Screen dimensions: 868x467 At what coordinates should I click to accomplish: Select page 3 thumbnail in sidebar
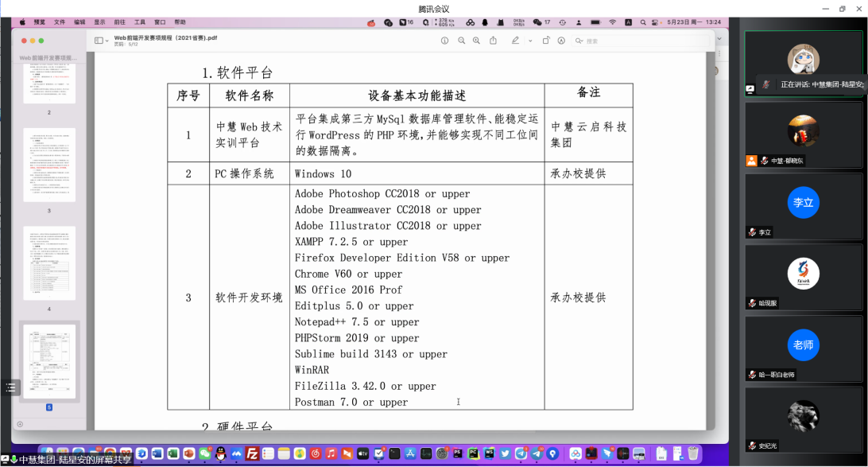tap(49, 165)
